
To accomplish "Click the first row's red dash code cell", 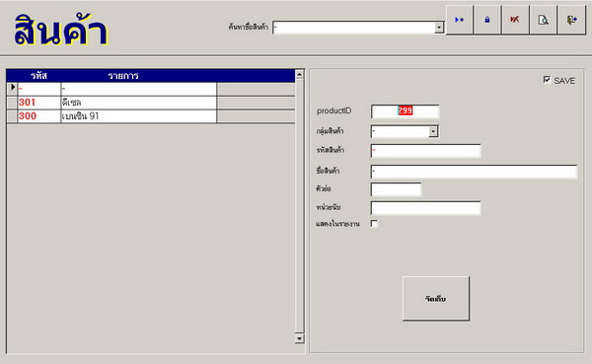I will (39, 89).
